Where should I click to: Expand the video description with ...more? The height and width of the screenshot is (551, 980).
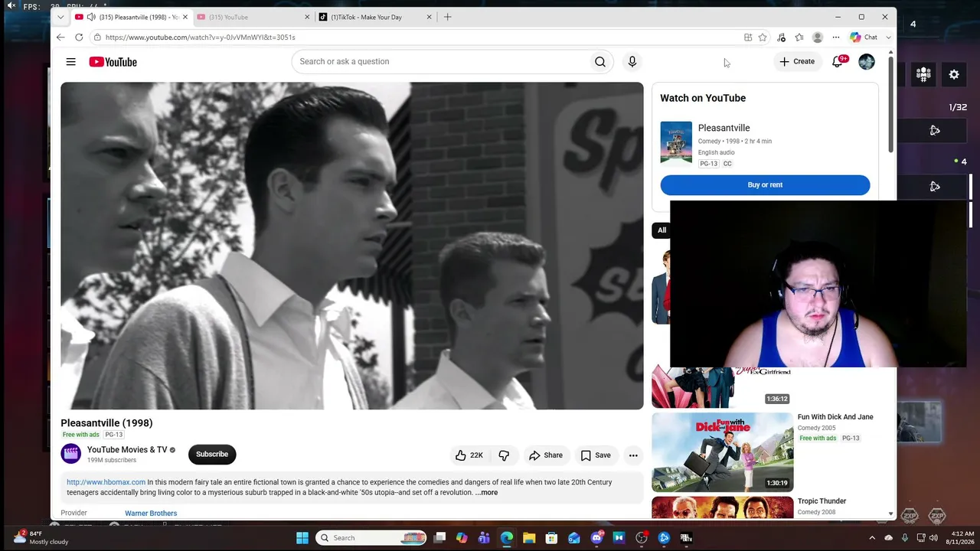486,493
